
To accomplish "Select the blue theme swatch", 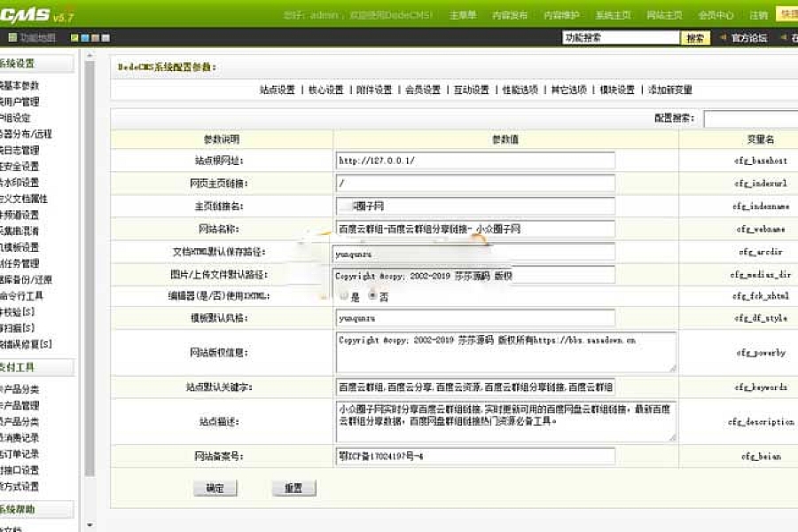I will (85, 37).
